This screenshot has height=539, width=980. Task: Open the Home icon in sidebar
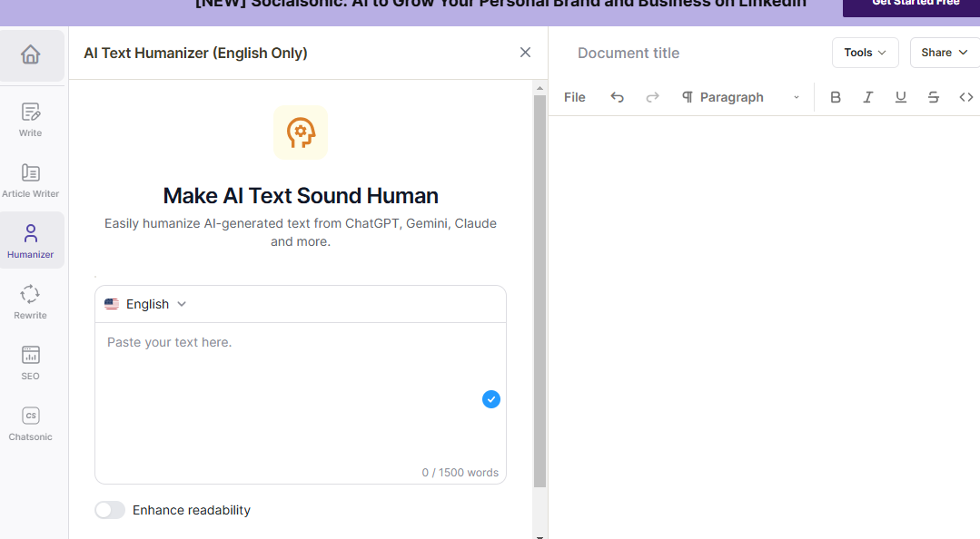[x=31, y=55]
